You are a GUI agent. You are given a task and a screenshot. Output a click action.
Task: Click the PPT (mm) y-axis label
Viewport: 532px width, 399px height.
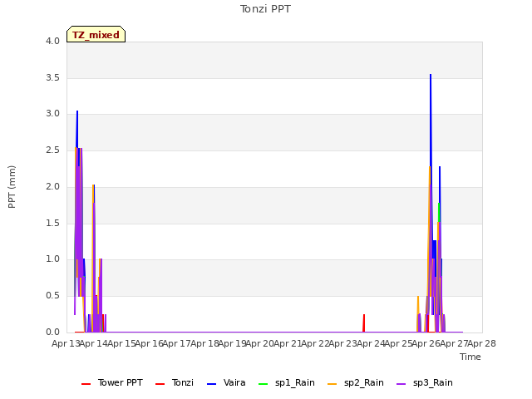pyautogui.click(x=12, y=187)
